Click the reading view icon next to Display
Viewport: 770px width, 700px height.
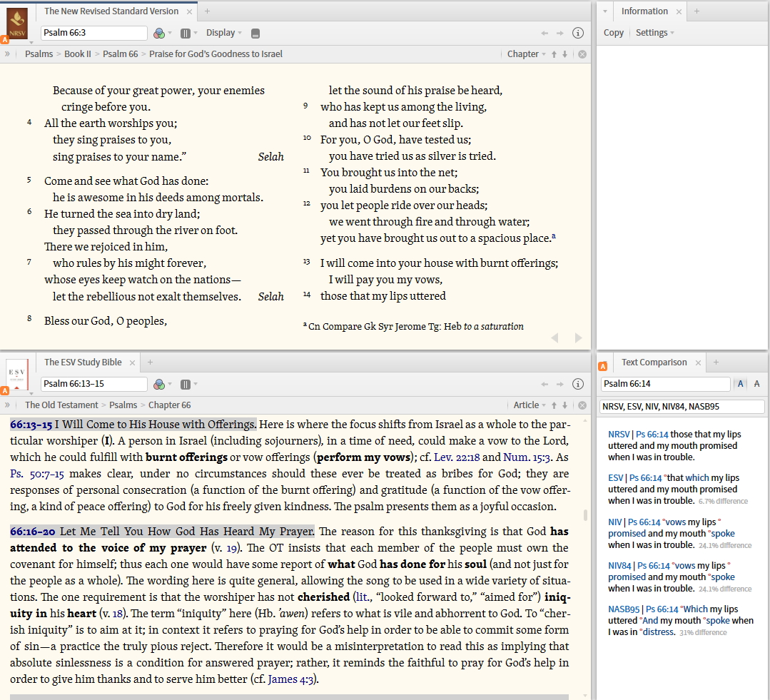[256, 33]
